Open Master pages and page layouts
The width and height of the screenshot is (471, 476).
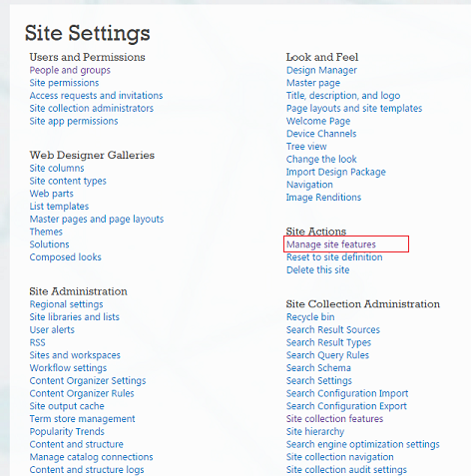click(x=97, y=220)
